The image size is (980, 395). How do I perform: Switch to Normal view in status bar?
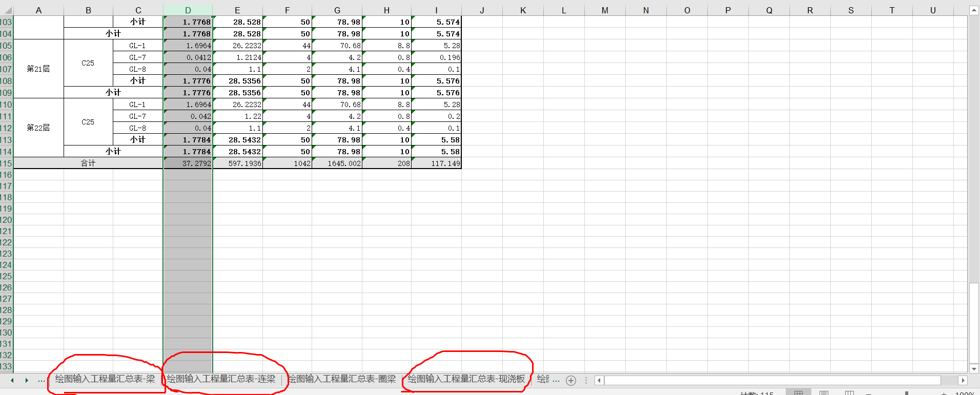(799, 393)
